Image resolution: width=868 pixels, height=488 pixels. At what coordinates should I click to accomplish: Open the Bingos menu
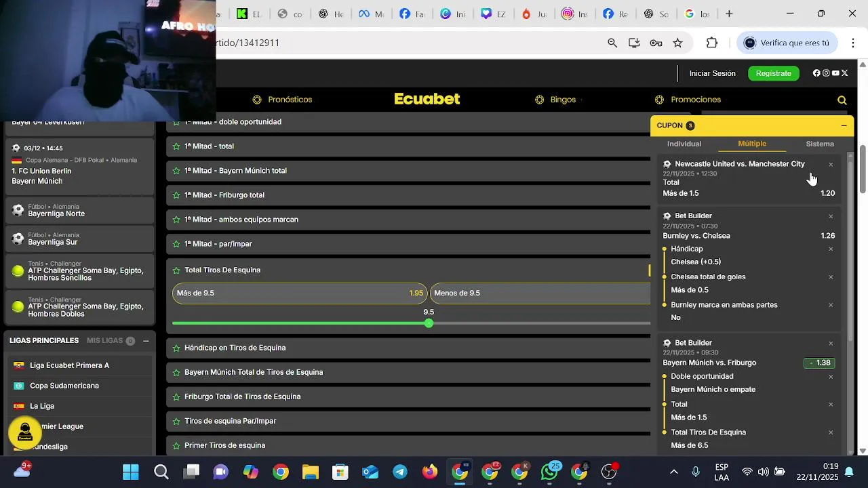555,100
